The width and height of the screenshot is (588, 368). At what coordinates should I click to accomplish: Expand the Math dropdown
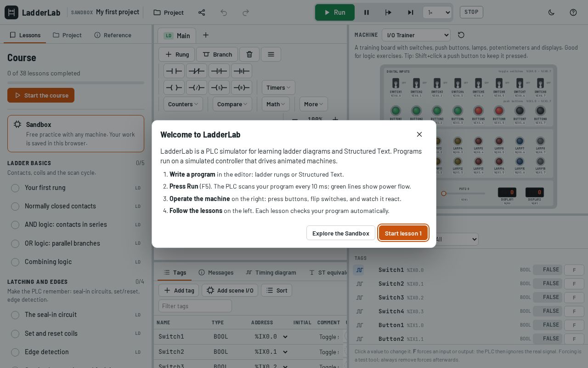click(x=276, y=104)
